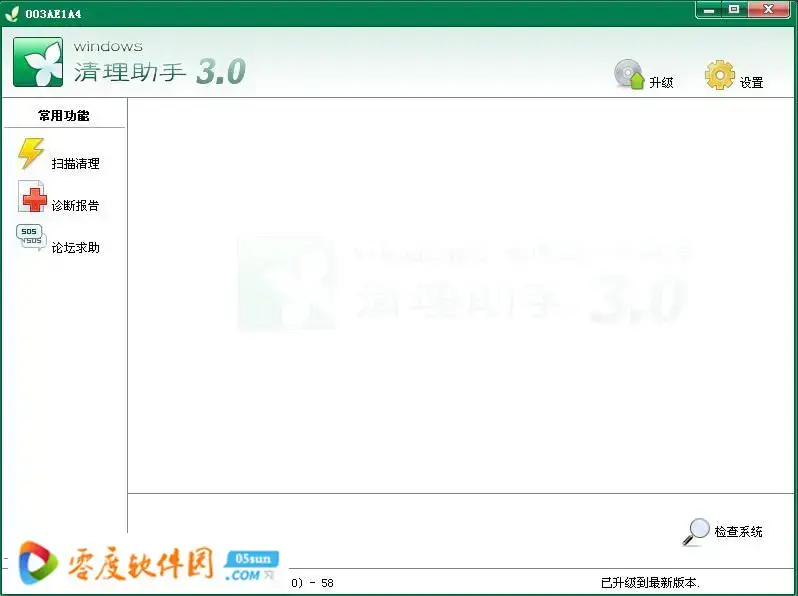Viewport: 798px width, 596px height.
Task: Click the lightning bolt scan-clean icon
Action: pos(31,153)
